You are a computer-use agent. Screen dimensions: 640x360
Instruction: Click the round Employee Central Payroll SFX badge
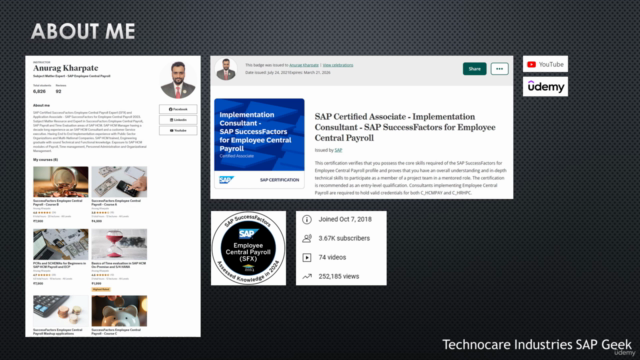click(248, 248)
